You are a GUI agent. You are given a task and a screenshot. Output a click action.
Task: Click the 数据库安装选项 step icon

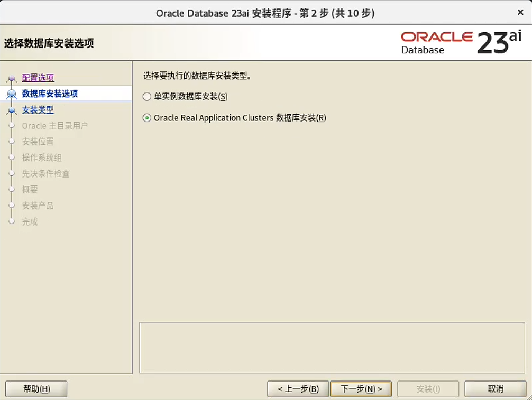click(12, 94)
